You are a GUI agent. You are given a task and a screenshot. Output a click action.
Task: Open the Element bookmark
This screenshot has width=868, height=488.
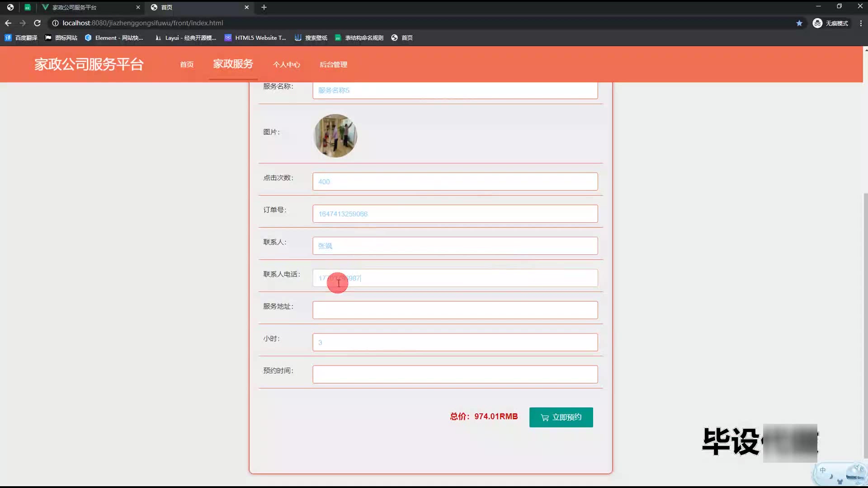[114, 38]
